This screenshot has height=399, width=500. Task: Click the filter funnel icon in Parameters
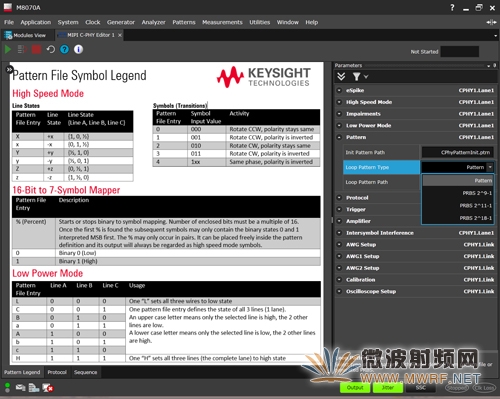coord(356,77)
